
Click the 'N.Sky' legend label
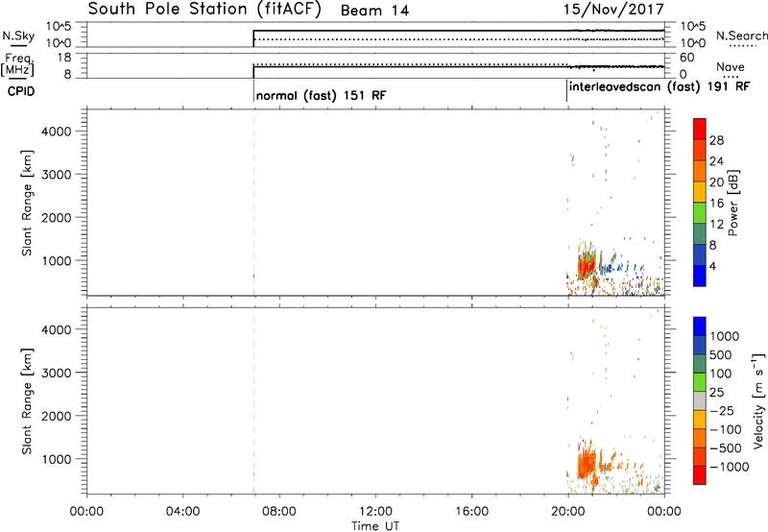18,36
